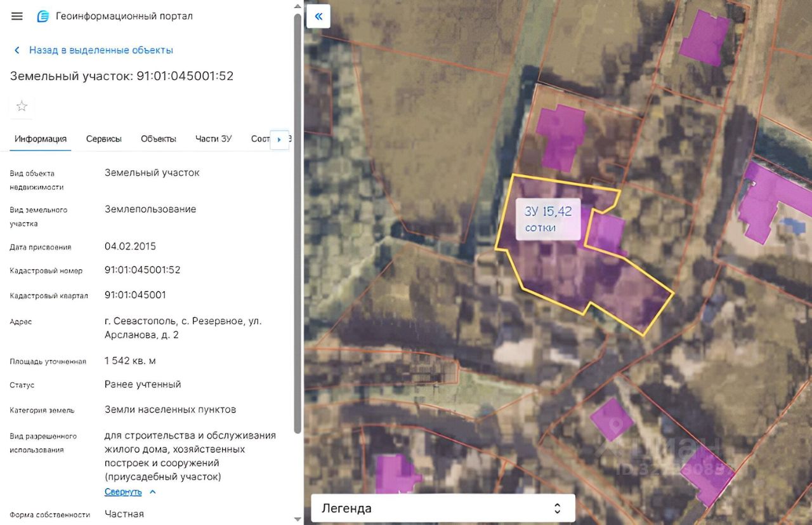
Task: Return via Назад в выделенные объекты link
Action: pos(101,50)
